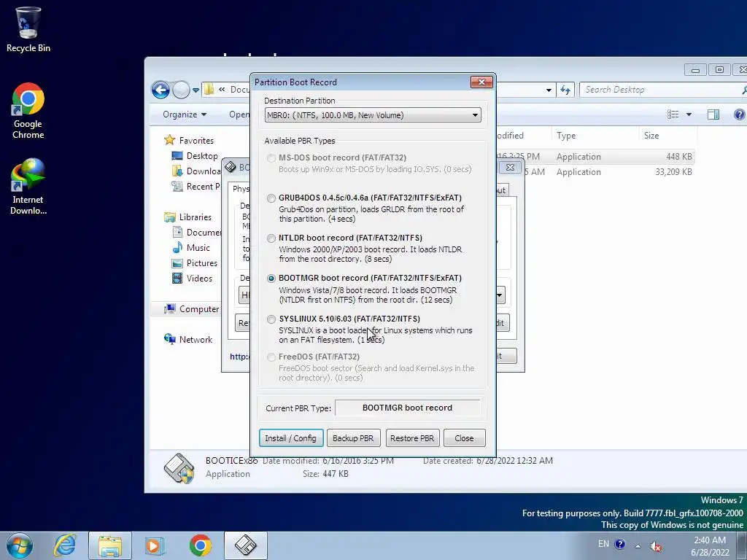
Task: Click BOOTICE taskbar button
Action: (x=245, y=545)
